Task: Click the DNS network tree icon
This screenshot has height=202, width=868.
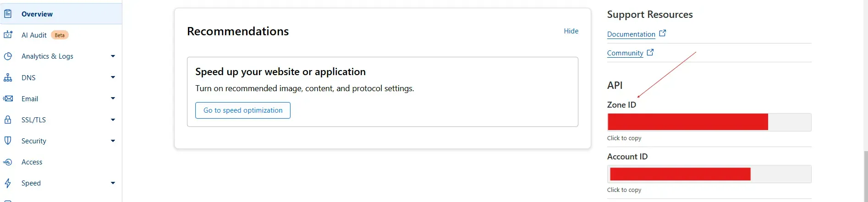Action: pos(8,77)
